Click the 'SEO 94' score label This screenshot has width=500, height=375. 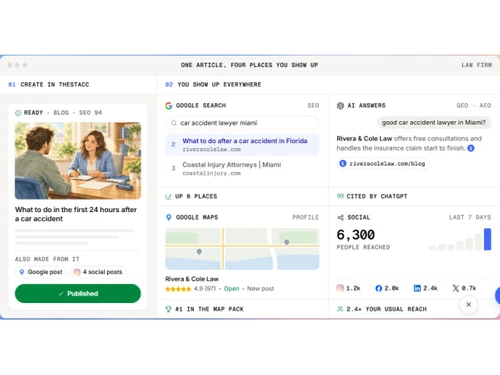(90, 113)
